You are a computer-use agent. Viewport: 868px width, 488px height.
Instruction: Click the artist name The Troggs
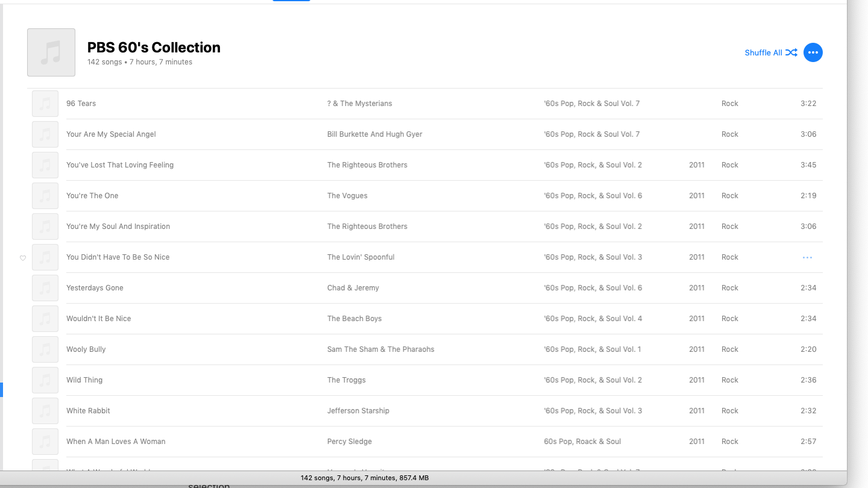pyautogui.click(x=347, y=380)
